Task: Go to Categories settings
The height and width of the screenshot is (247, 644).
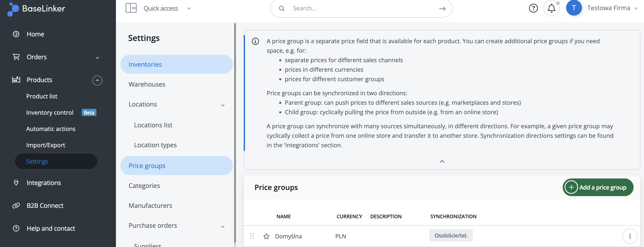Action: [x=144, y=185]
